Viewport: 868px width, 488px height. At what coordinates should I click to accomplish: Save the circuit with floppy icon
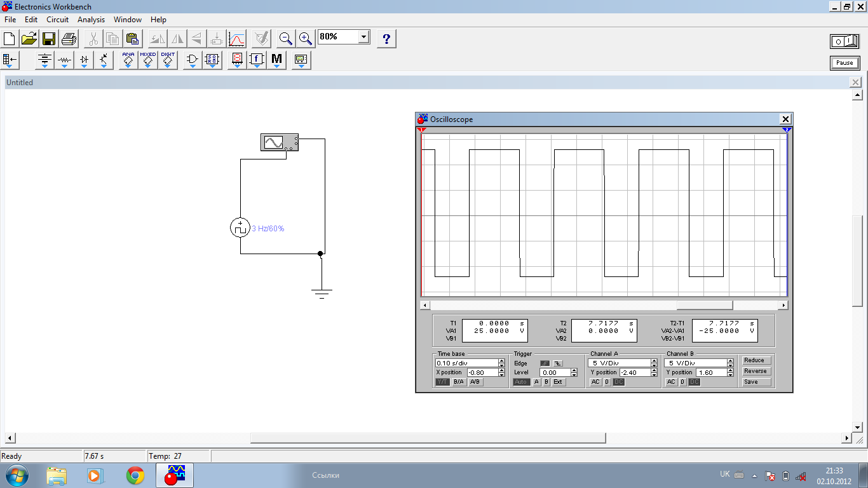coord(49,39)
